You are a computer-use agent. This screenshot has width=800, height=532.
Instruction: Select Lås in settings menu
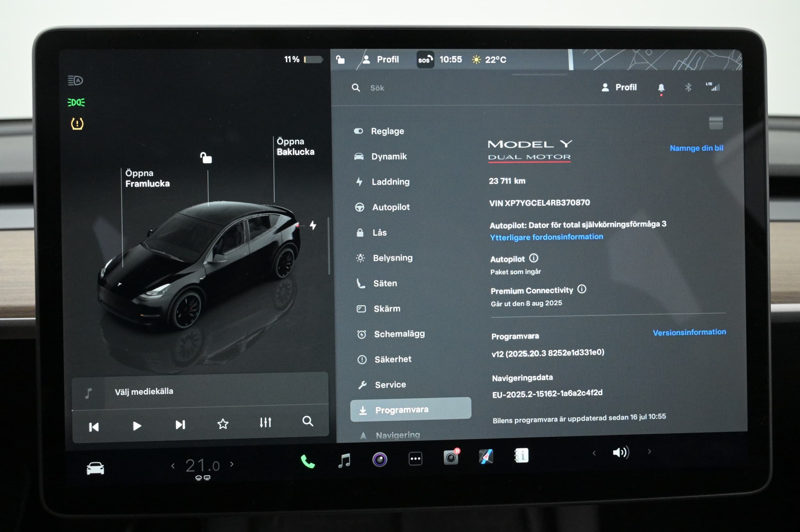(371, 233)
